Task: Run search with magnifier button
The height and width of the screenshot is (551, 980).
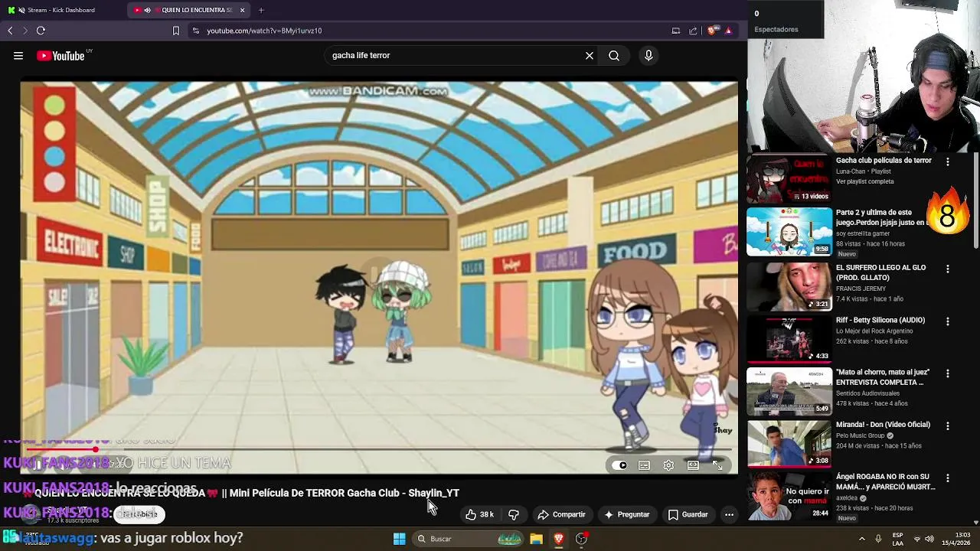Action: [x=614, y=56]
